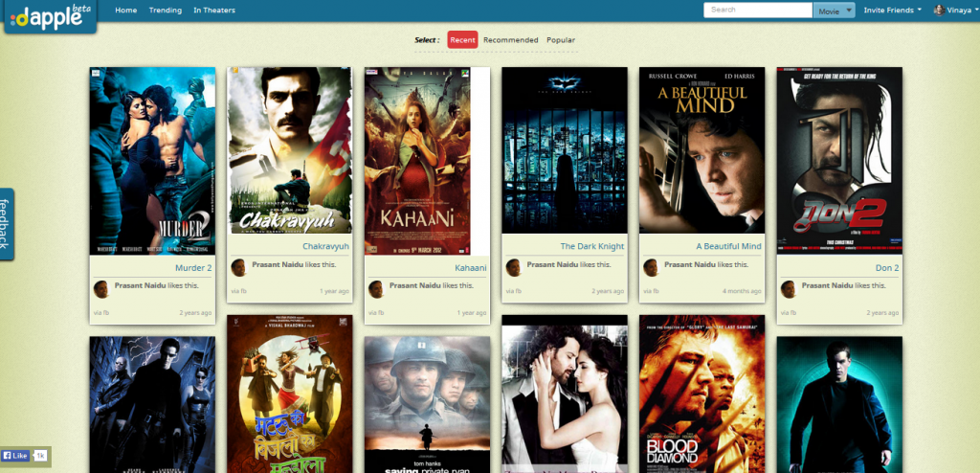Open the Don 2 poster
The width and height of the screenshot is (980, 473).
tap(839, 161)
